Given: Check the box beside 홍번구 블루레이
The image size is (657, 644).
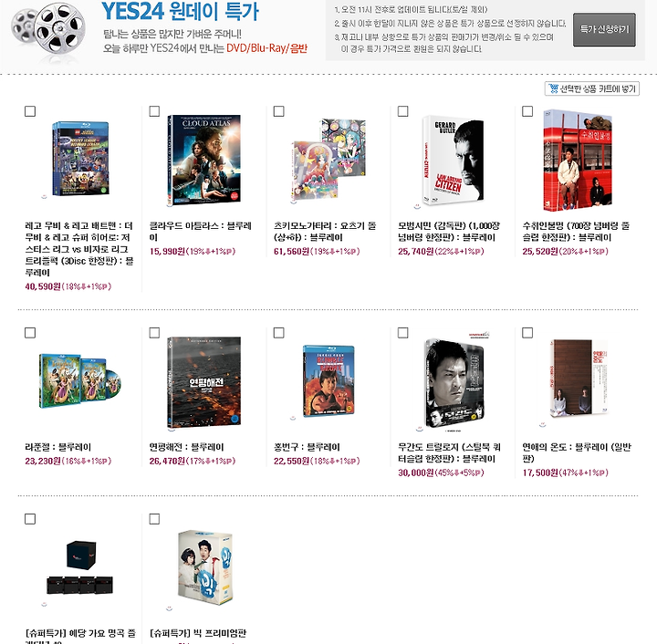Looking at the screenshot, I should [278, 332].
